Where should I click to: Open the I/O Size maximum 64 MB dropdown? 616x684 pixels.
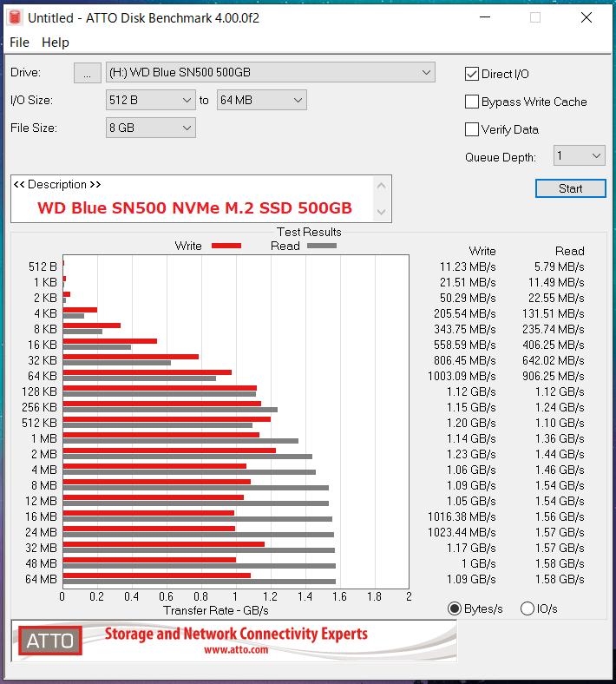(x=261, y=101)
